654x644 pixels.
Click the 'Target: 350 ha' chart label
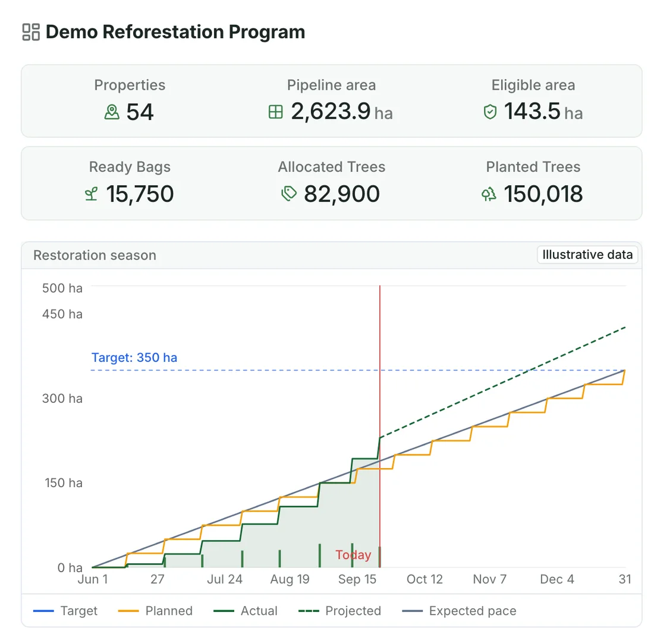(134, 358)
